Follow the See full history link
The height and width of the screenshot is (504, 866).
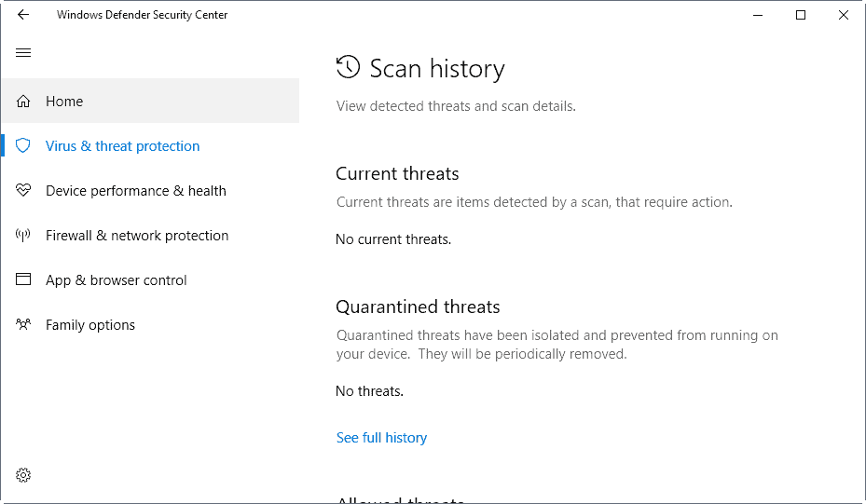coord(381,437)
